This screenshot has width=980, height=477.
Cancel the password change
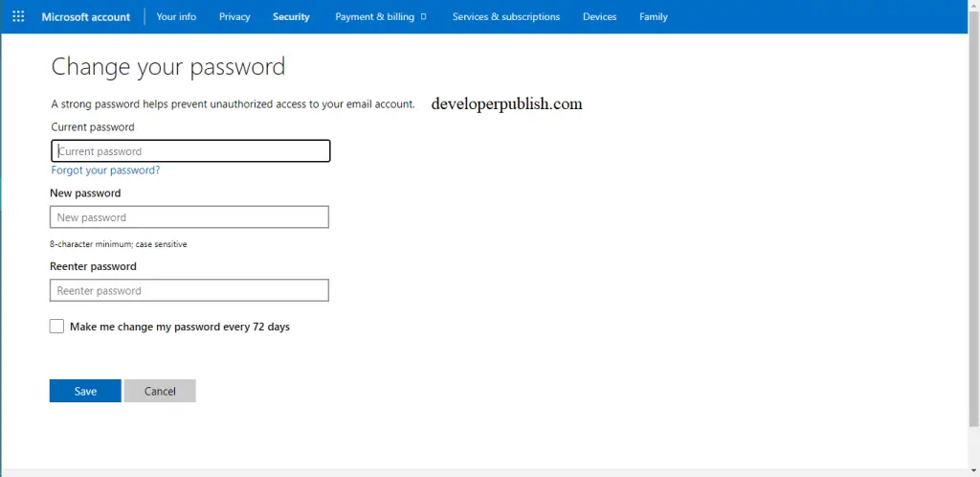[160, 391]
